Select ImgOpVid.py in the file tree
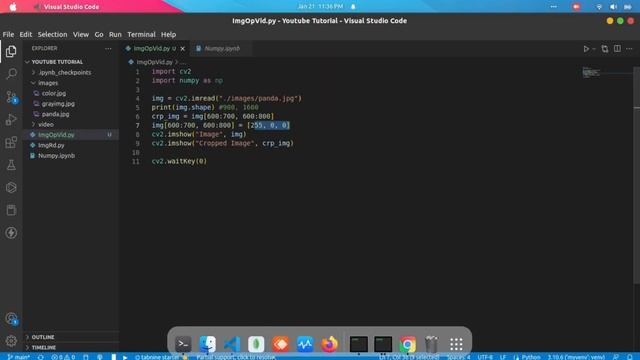The width and height of the screenshot is (640, 360). [71, 135]
